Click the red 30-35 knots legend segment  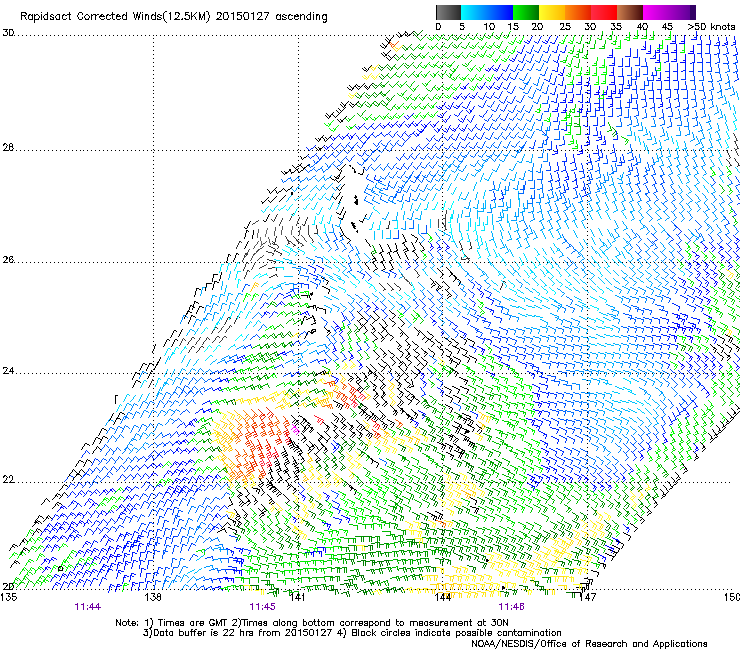tap(604, 12)
